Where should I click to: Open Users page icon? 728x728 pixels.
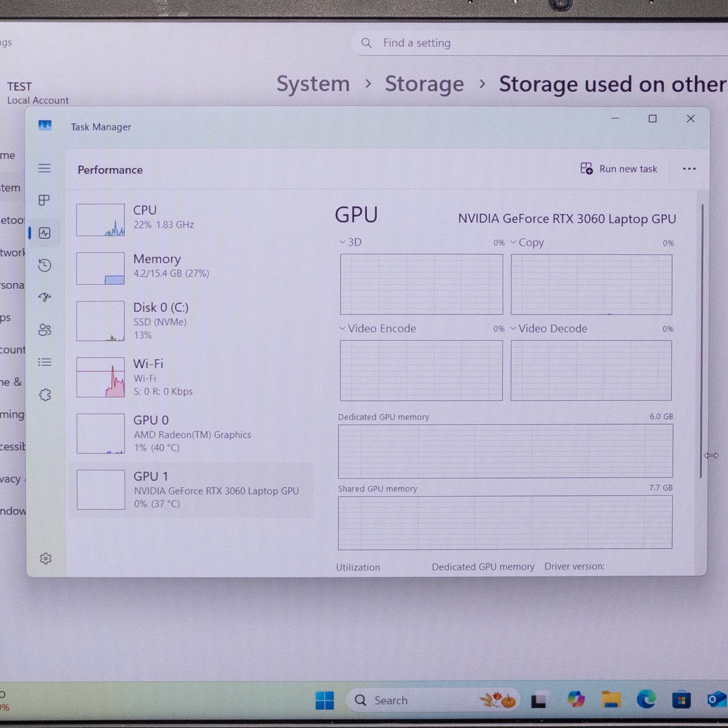(45, 330)
